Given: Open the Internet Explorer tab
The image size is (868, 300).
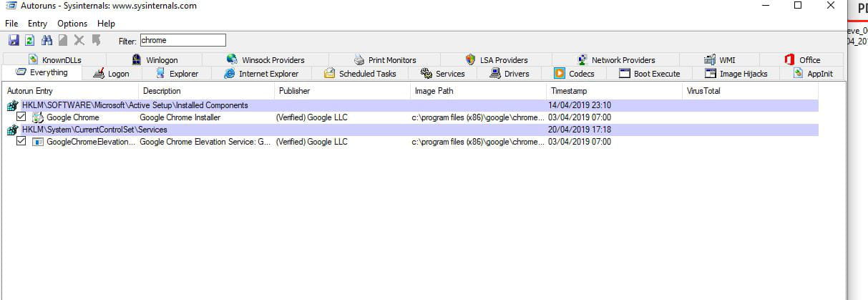Looking at the screenshot, I should [261, 74].
